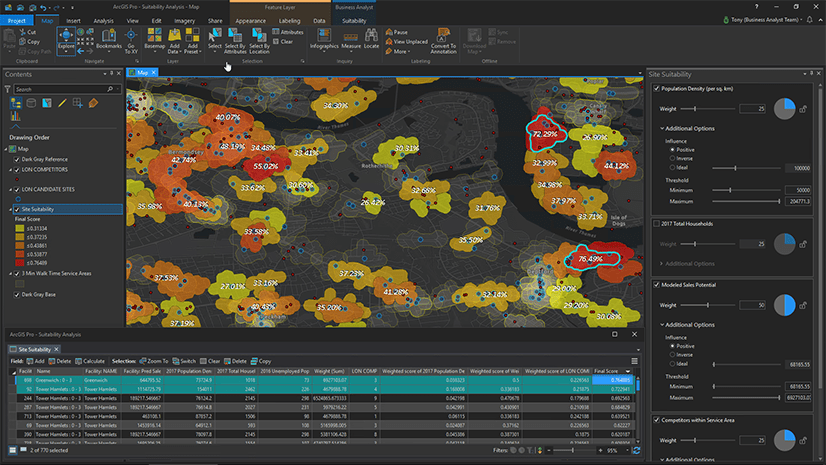The height and width of the screenshot is (465, 826).
Task: Collapse 3 Min Walk Time Service Areas legend
Action: click(x=10, y=273)
